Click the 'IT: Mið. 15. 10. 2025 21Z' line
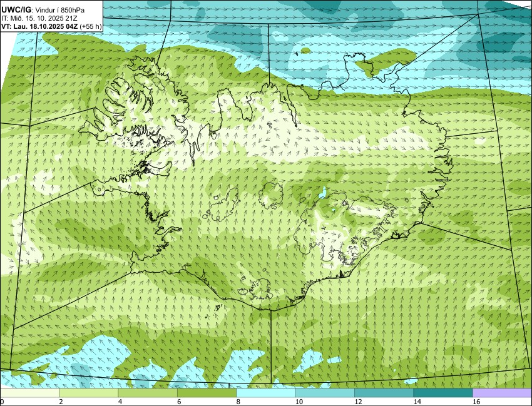532x406 pixels. click(x=39, y=19)
